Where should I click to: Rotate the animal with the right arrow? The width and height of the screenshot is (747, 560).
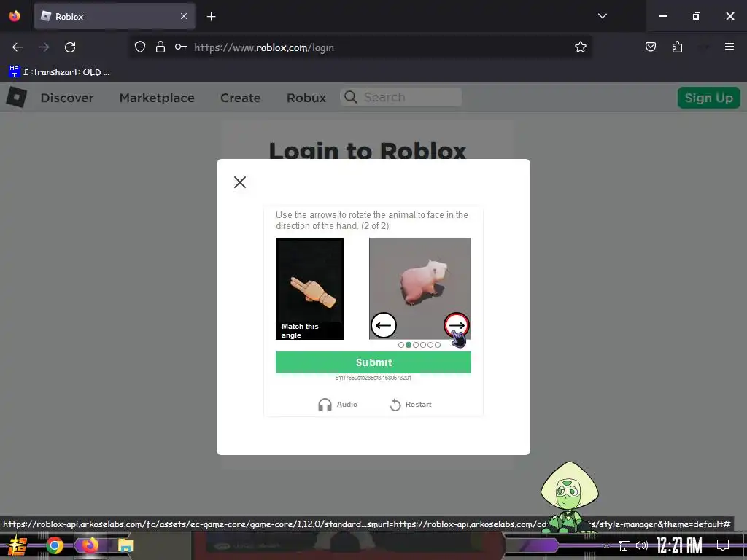pos(457,324)
